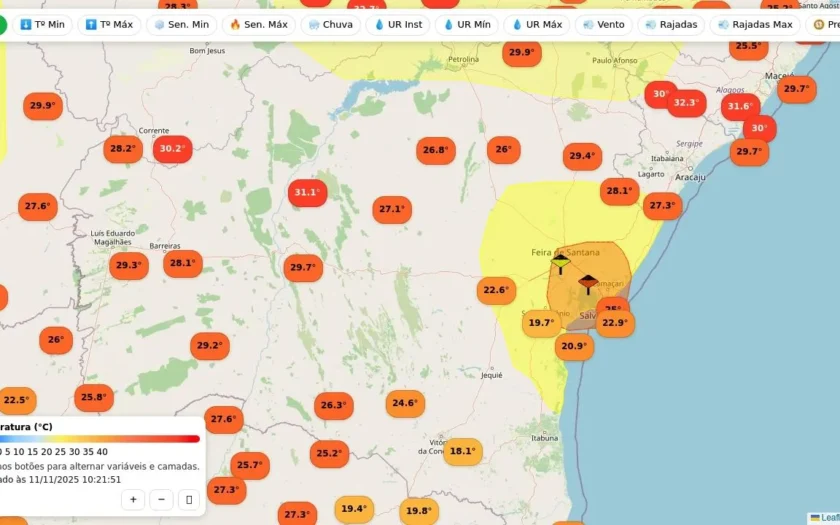Click the 20.9° station marker
Screen dimensions: 840x525
pos(574,347)
